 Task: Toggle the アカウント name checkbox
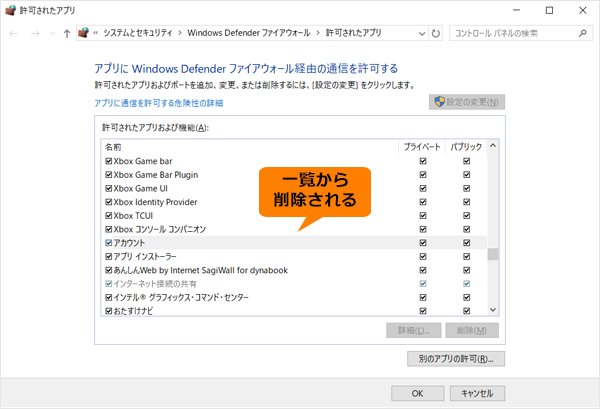point(109,243)
